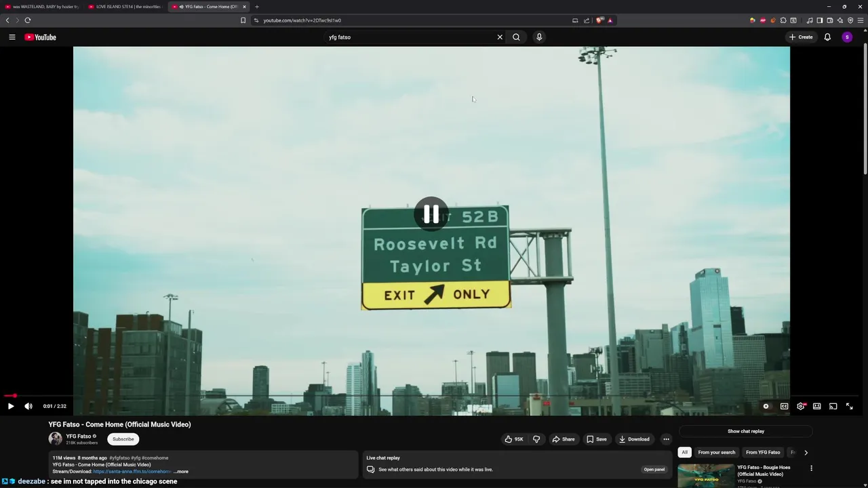The image size is (868, 488).
Task: Run search with magnifier button
Action: [516, 37]
